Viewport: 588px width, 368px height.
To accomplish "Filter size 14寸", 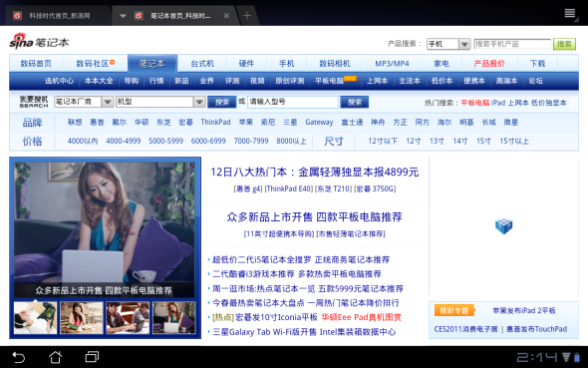I will 460,141.
